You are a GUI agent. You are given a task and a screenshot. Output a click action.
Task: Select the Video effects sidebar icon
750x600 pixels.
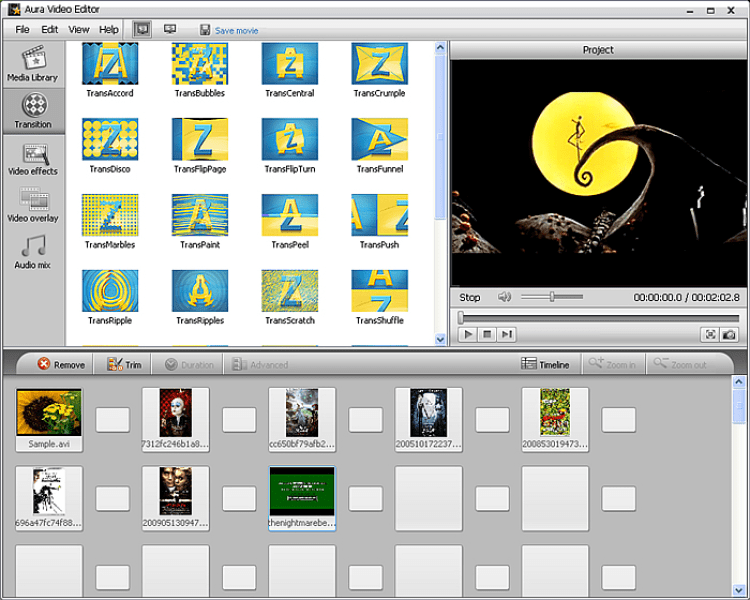pyautogui.click(x=33, y=158)
